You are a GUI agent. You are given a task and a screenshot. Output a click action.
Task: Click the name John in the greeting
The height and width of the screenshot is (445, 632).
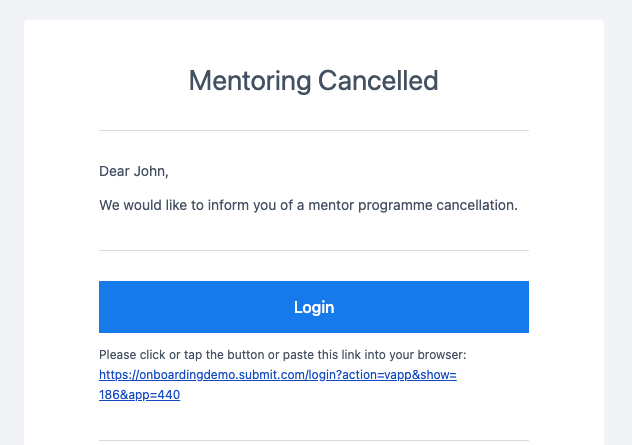click(x=151, y=171)
